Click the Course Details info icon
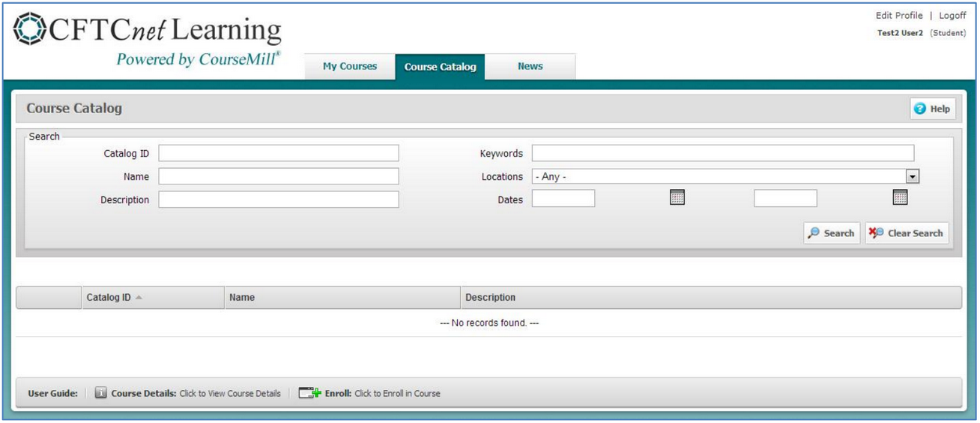980x423 pixels. click(x=101, y=393)
